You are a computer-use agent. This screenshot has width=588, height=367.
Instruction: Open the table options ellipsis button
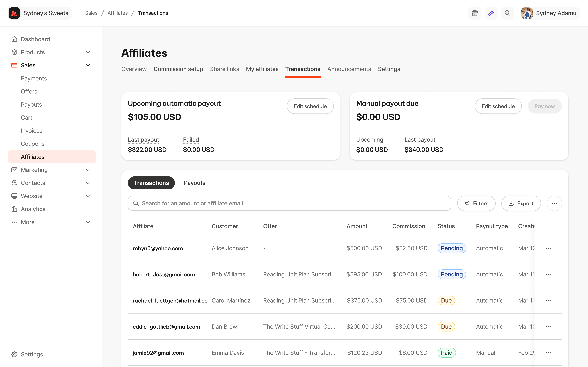coord(554,203)
